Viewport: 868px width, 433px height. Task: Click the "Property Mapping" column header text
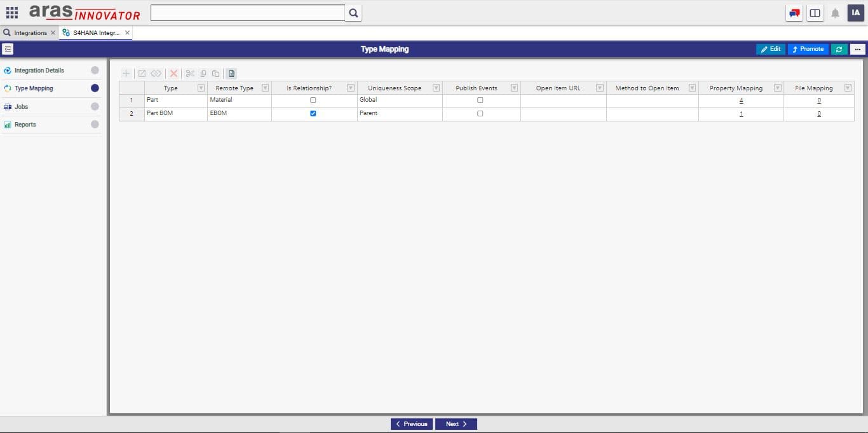(736, 88)
